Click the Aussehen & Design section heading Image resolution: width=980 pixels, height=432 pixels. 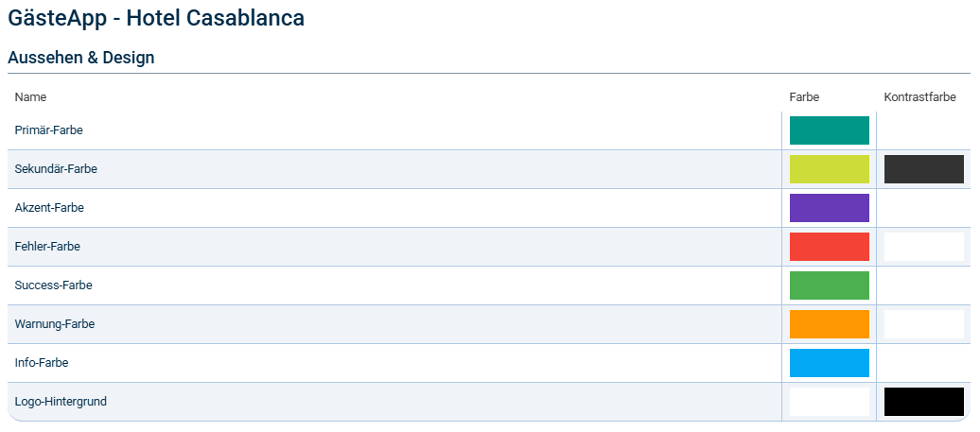(x=80, y=58)
